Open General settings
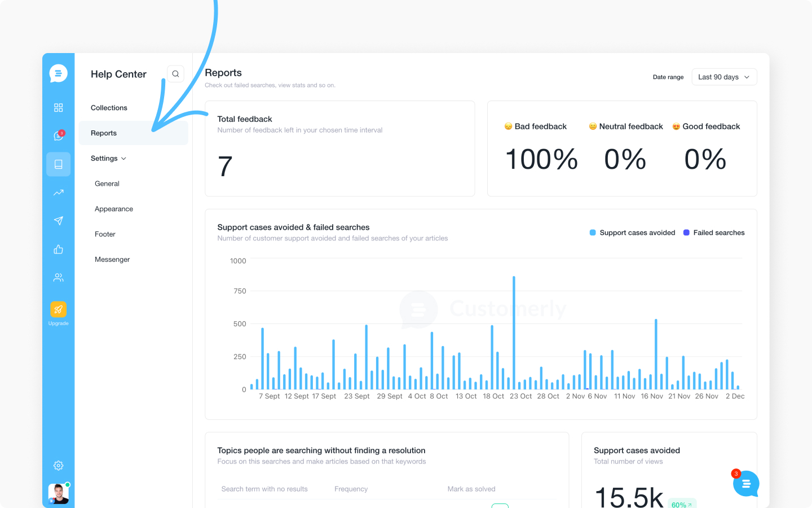The width and height of the screenshot is (812, 508). click(107, 184)
